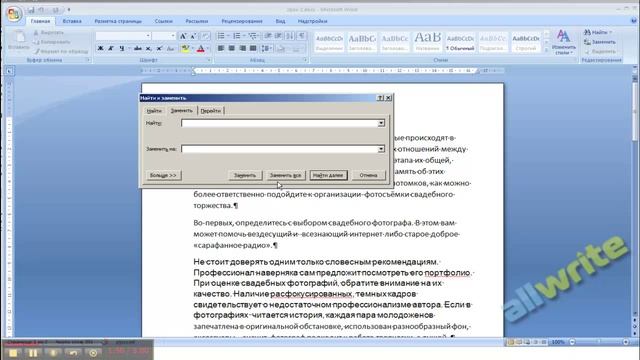Switch to the Рецензирование ribbon tab
640x360 pixels.
(242, 21)
